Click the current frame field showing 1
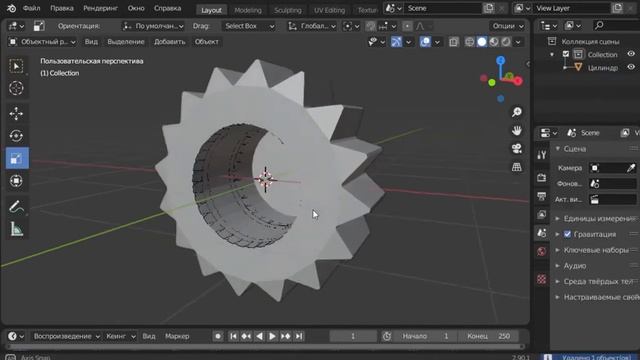This screenshot has height=360, width=640. (353, 336)
